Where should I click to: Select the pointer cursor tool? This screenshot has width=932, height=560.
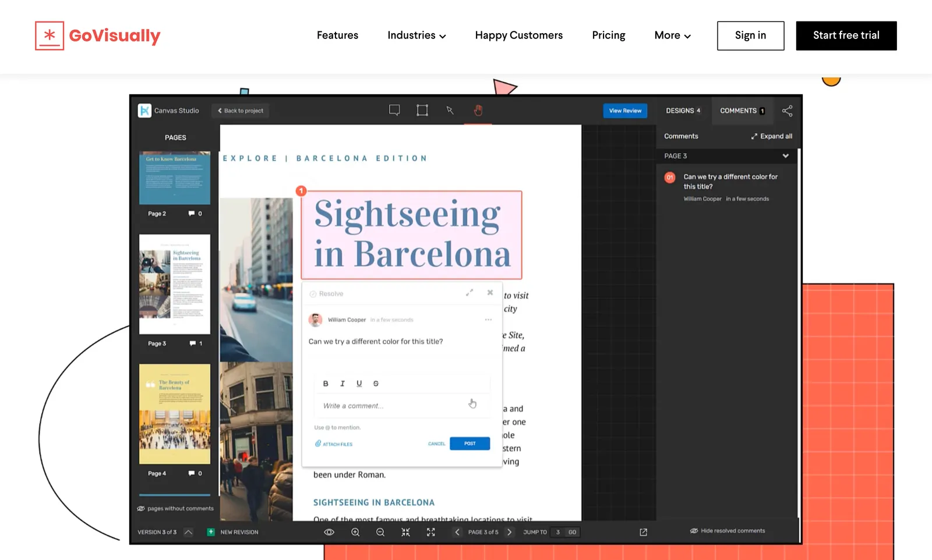450,109
